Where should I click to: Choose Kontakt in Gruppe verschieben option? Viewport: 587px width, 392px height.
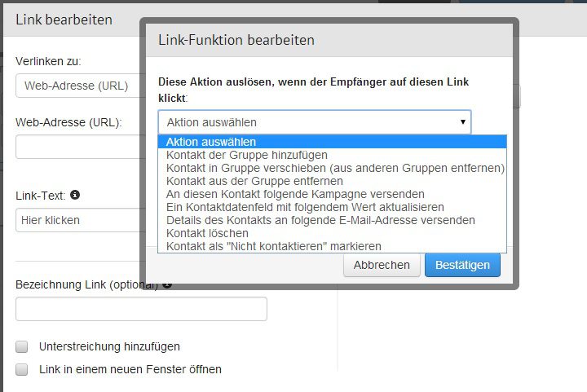pos(335,168)
